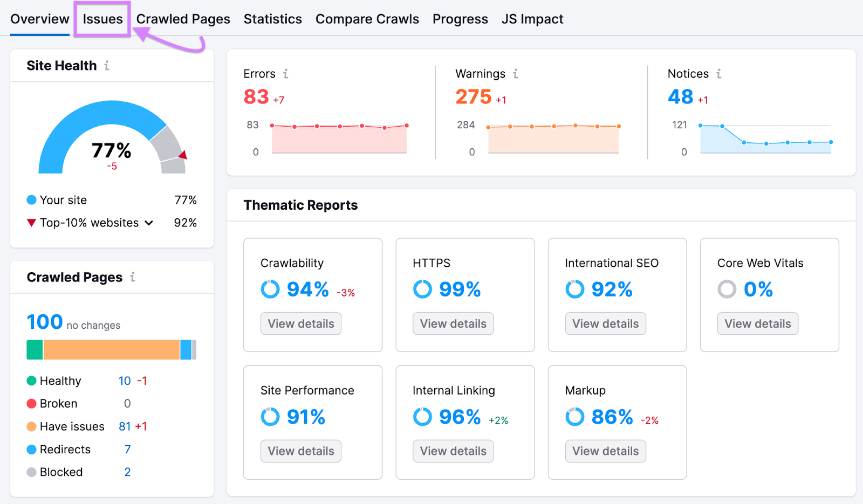Screen dimensions: 863x504
Task: Click the Core Web Vitals circle
Action: [x=727, y=289]
